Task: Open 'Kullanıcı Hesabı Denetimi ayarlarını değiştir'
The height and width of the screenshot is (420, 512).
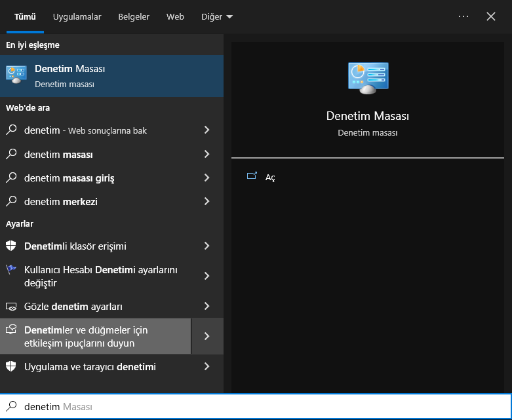Action: [95, 276]
